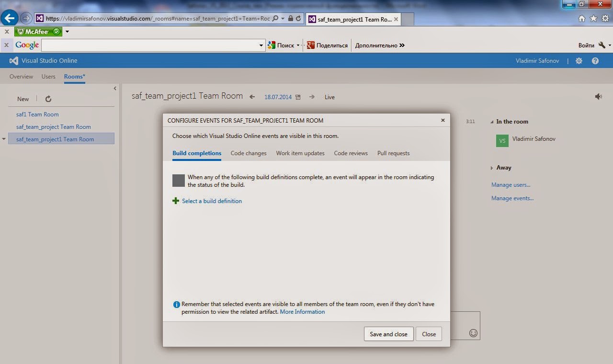Image resolution: width=613 pixels, height=364 pixels.
Task: Open the Google search field dropdown
Action: [261, 45]
